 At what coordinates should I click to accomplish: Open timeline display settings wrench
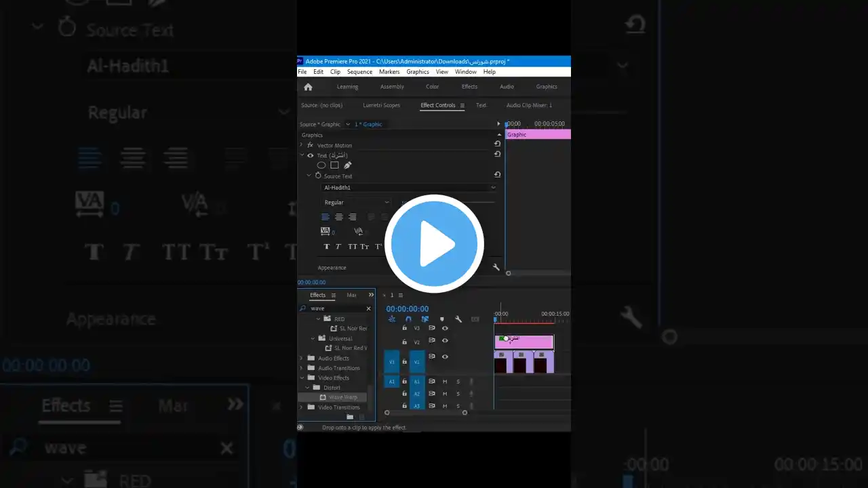click(458, 319)
